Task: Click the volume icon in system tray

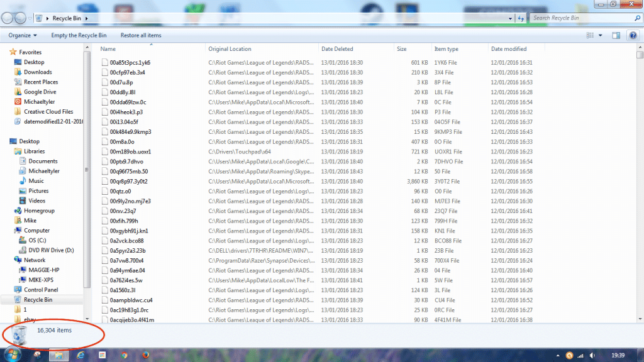Action: click(x=592, y=356)
